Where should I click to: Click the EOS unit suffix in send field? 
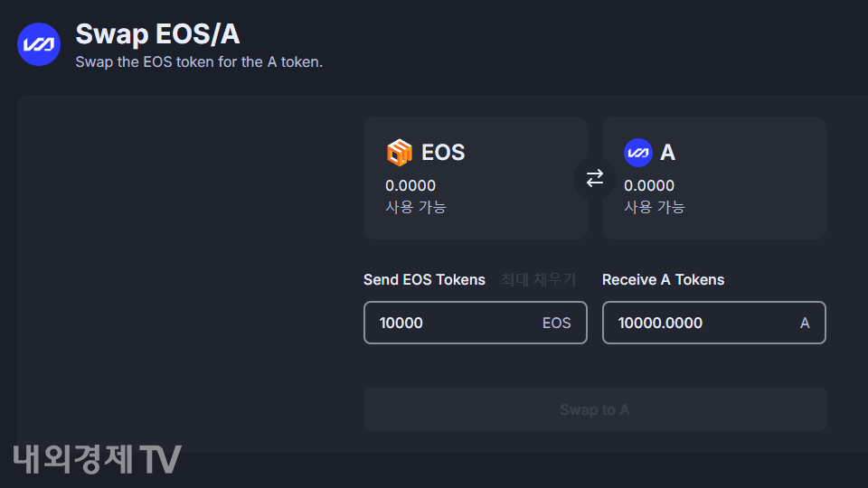pos(556,323)
